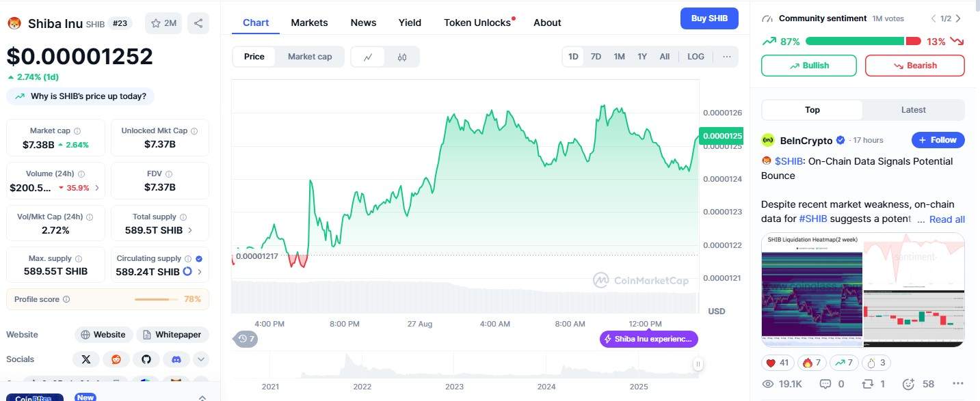Image resolution: width=980 pixels, height=401 pixels.
Task: Switch chart to Market cap view
Action: tap(309, 57)
